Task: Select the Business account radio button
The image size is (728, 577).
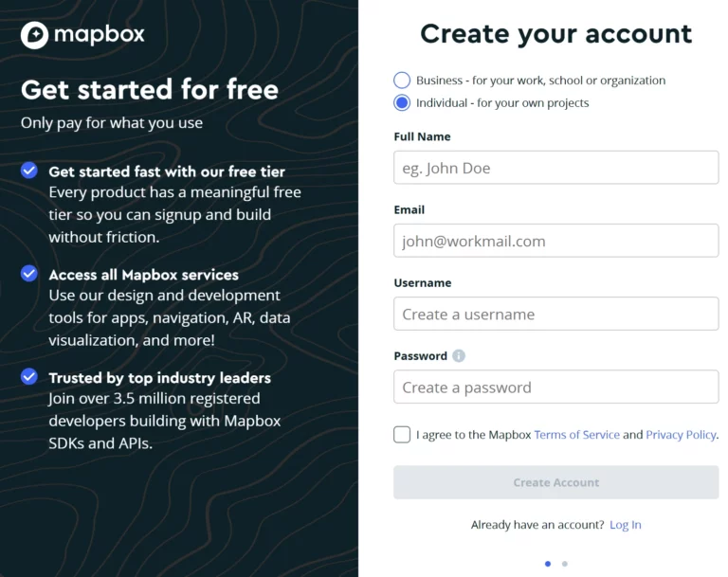Action: click(x=402, y=81)
